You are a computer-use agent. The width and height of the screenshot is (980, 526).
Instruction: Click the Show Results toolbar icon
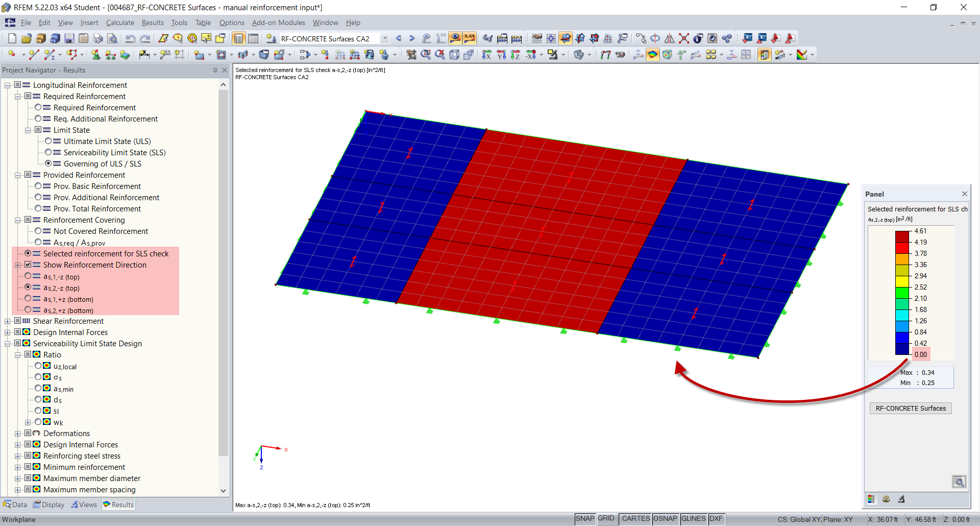pos(455,38)
